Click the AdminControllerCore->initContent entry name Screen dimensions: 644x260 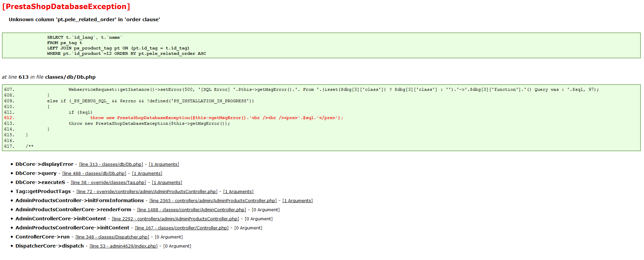61,219
